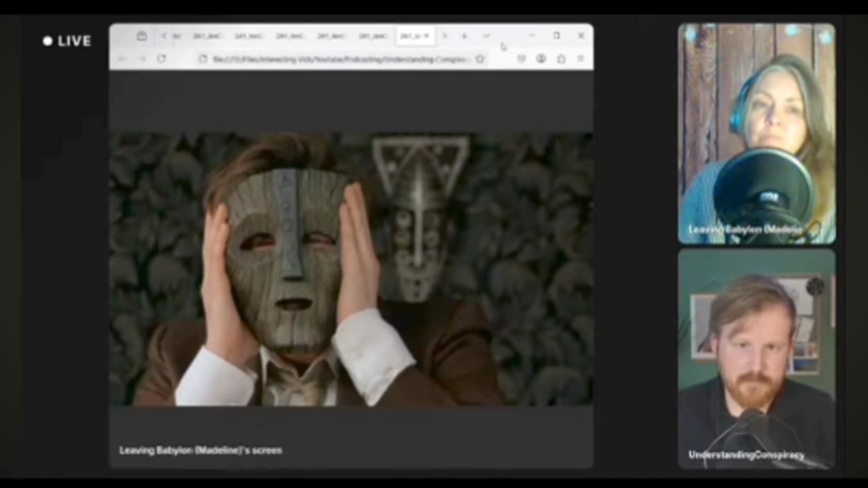Open the extensions puzzle icon
868x488 pixels.
[561, 59]
